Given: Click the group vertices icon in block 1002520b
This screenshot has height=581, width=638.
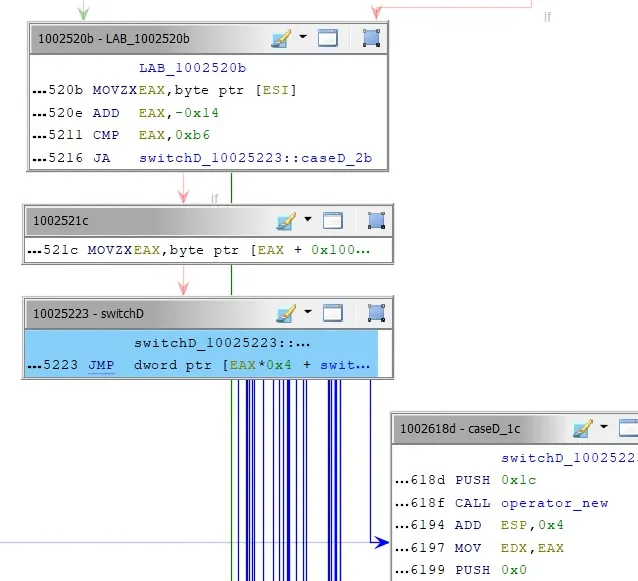Looking at the screenshot, I should (371, 38).
